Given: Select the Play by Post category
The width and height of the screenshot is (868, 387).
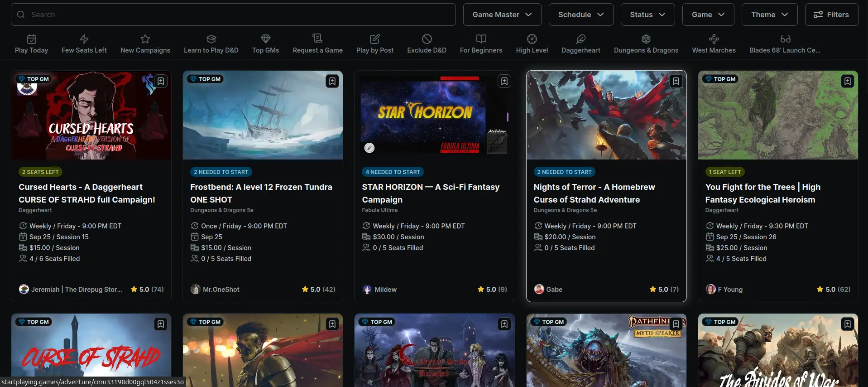Looking at the screenshot, I should (x=375, y=44).
